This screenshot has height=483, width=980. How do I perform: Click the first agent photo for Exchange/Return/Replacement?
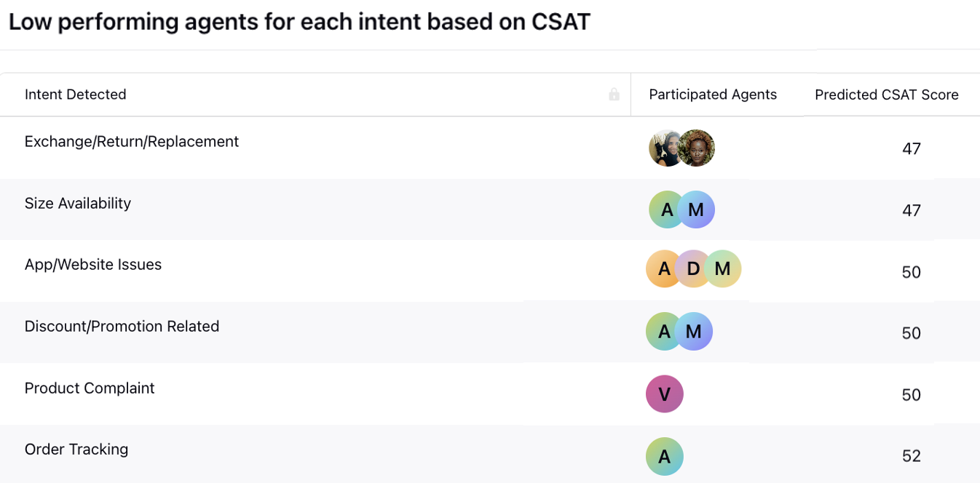click(x=662, y=148)
